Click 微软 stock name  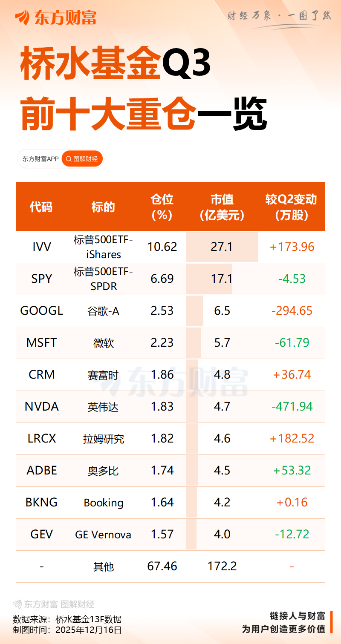point(104,343)
